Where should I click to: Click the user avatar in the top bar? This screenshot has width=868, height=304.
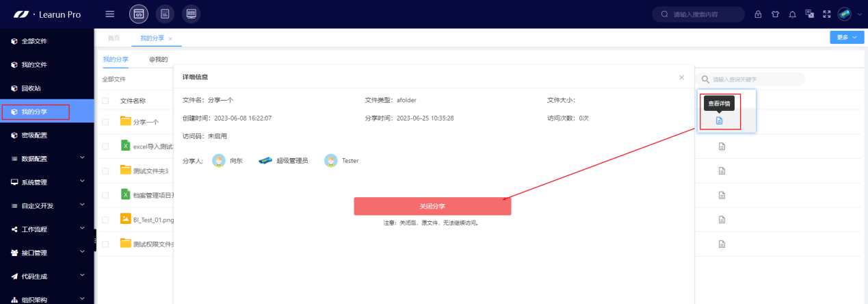point(844,14)
